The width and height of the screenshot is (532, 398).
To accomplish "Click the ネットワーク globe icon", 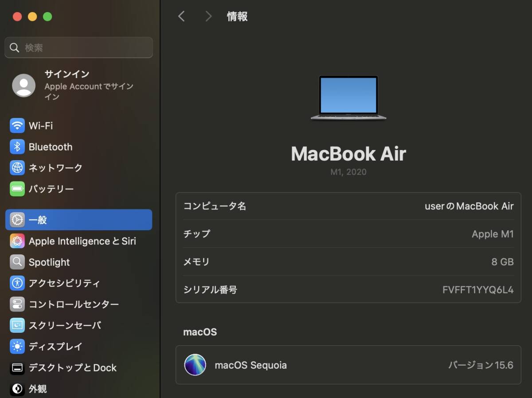I will [x=17, y=168].
